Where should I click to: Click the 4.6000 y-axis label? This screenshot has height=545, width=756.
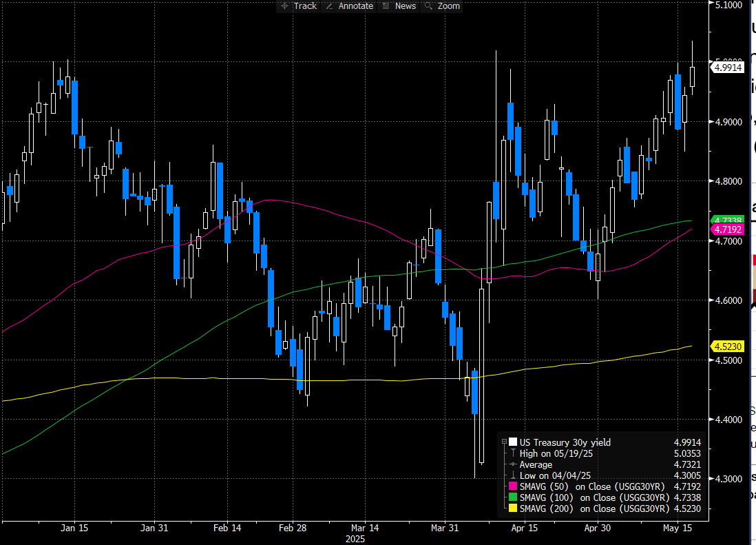click(728, 300)
